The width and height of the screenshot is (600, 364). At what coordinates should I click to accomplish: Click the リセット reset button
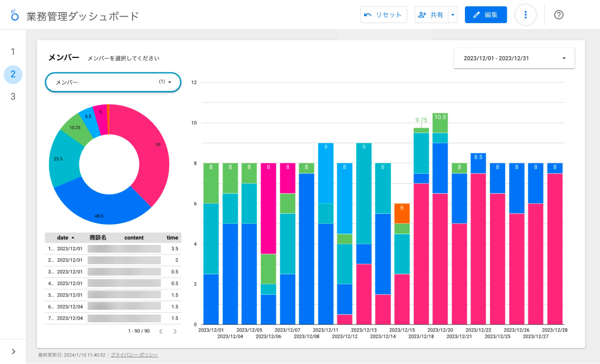383,15
